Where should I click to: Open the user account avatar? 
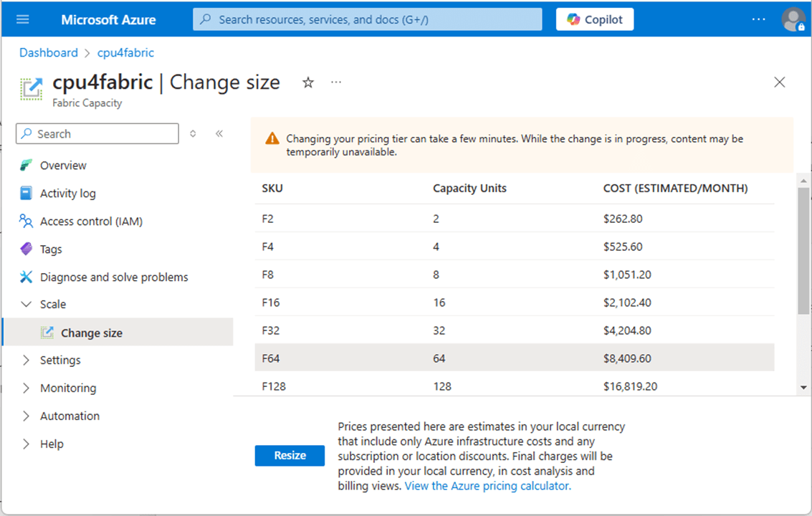tap(793, 19)
